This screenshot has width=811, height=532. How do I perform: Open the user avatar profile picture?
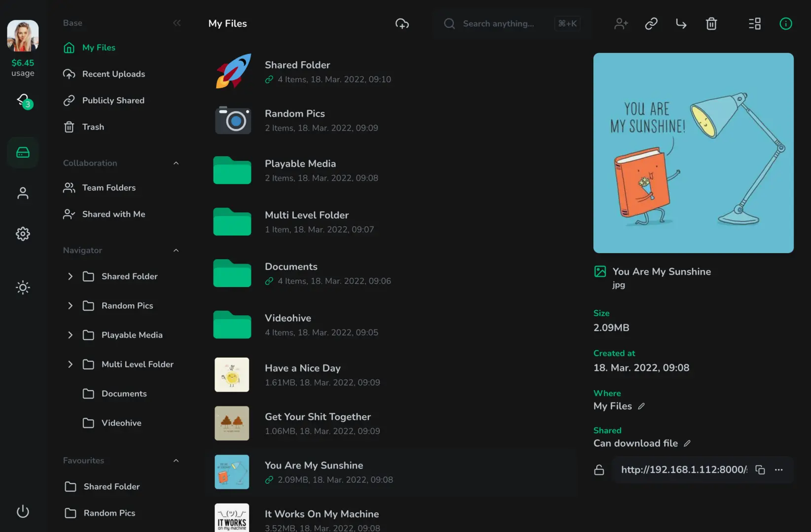pos(23,35)
